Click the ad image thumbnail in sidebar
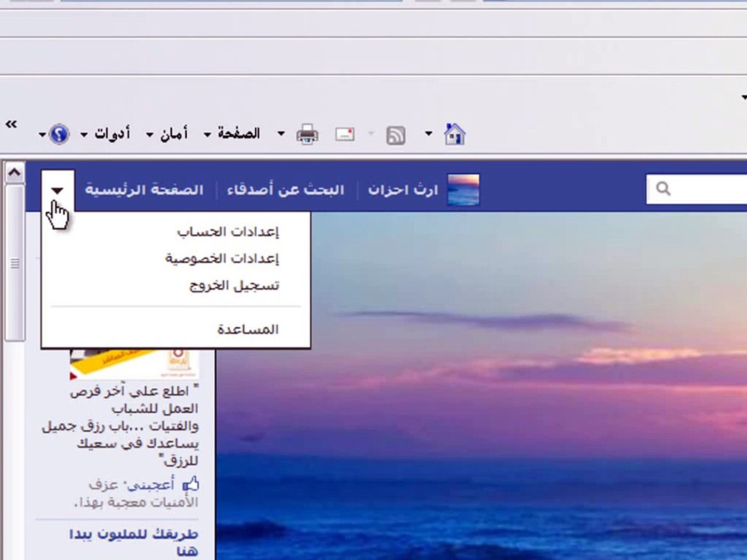 [x=134, y=363]
